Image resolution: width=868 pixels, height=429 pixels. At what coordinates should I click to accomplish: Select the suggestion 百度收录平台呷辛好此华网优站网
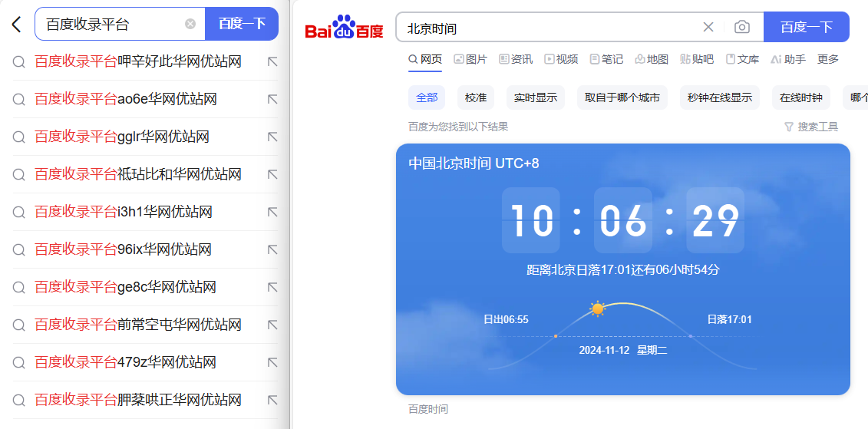coord(138,61)
